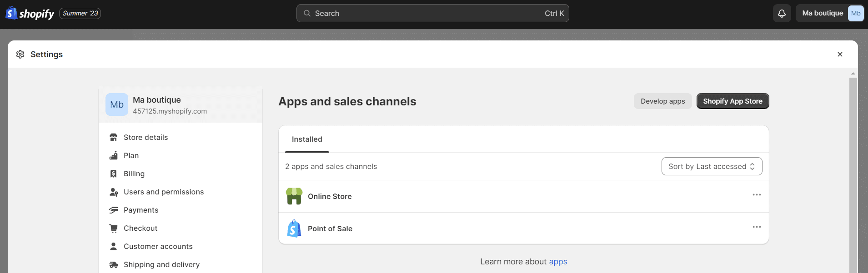Click the Customer accounts person icon
Image resolution: width=868 pixels, height=273 pixels.
pos(114,247)
